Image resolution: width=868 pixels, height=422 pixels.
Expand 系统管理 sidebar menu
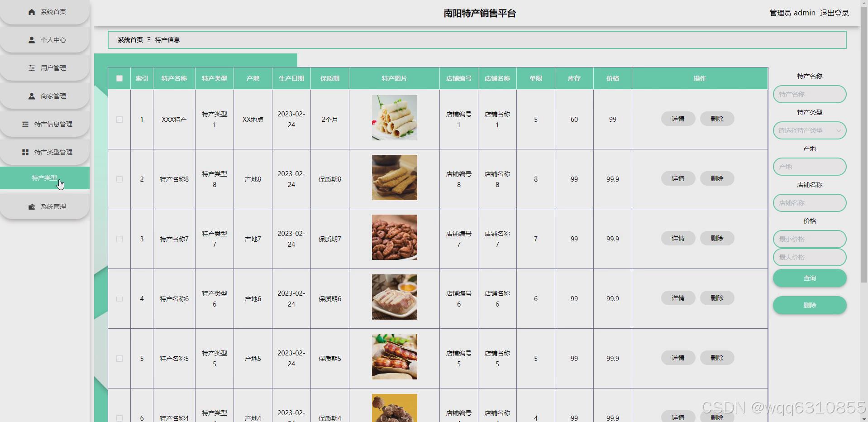[45, 207]
